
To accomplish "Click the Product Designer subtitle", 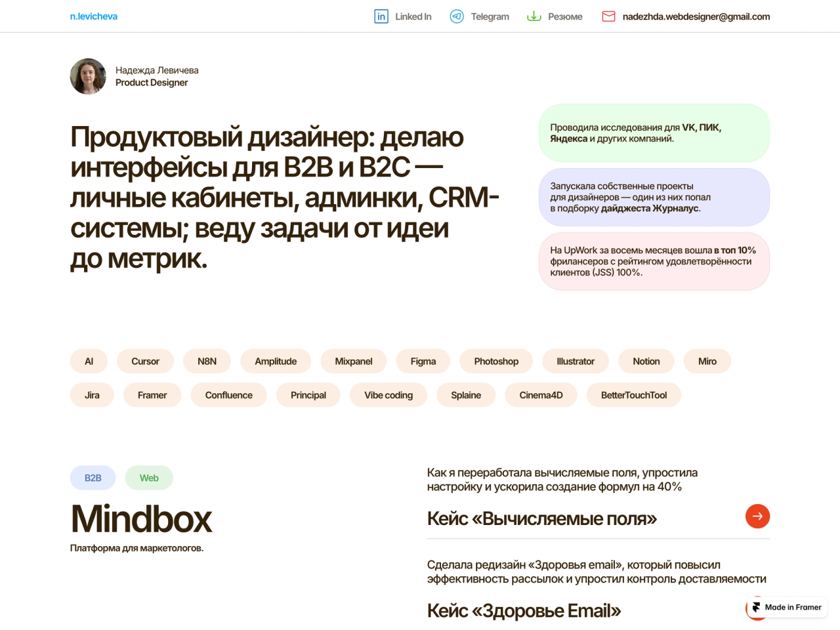I will [152, 83].
